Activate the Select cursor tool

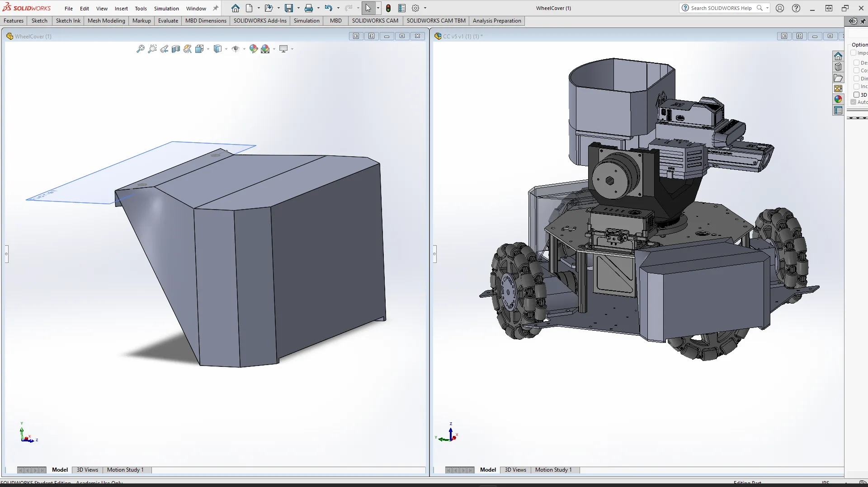(x=368, y=8)
